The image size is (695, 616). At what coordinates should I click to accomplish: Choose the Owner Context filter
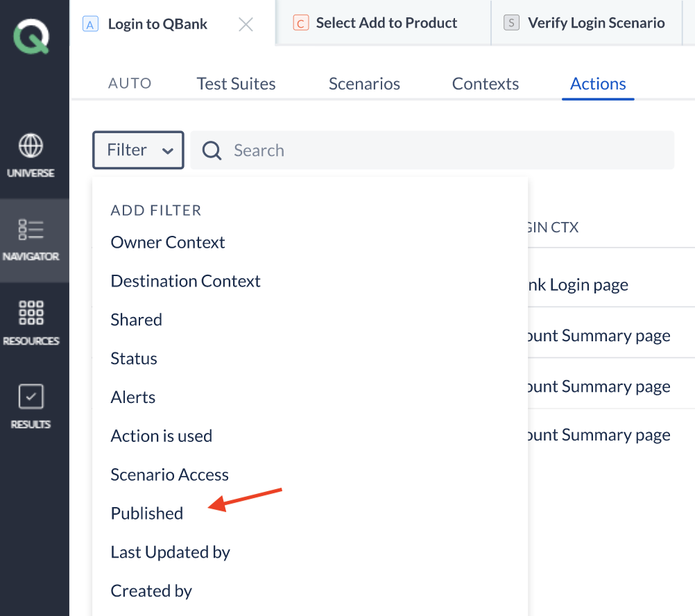[x=168, y=242]
